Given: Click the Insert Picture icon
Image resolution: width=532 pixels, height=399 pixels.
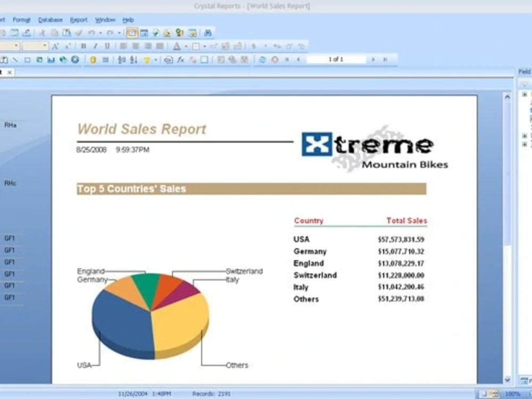Looking at the screenshot, I should pyautogui.click(x=39, y=60).
